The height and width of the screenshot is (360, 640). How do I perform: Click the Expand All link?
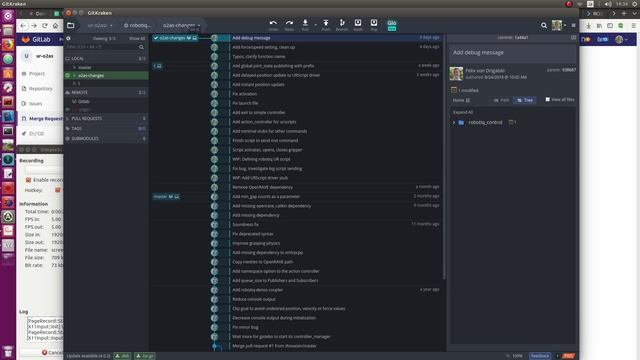(x=463, y=112)
